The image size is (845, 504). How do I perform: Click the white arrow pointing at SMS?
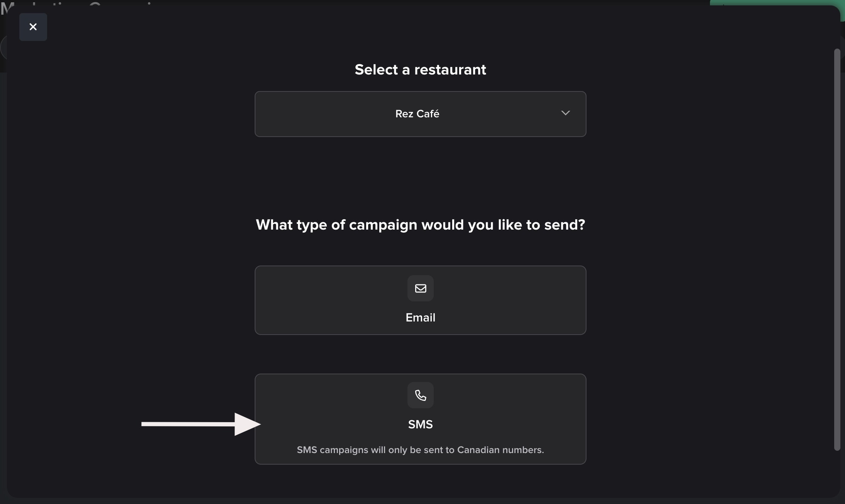coord(201,424)
